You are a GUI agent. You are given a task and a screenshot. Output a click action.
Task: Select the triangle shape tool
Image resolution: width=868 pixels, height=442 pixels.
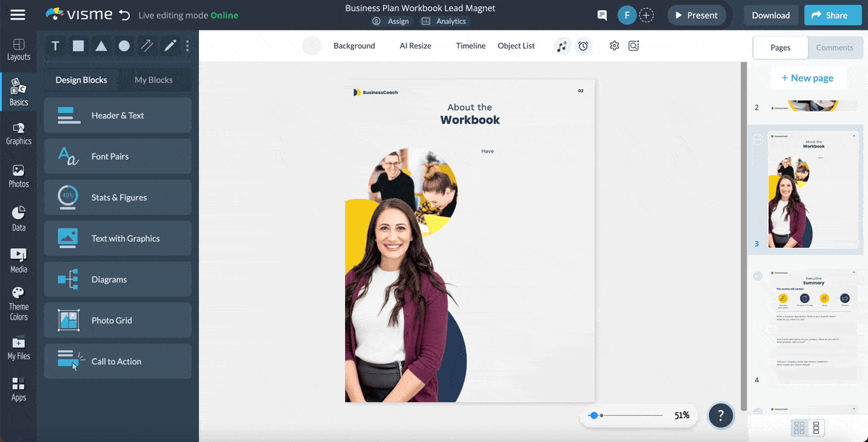pos(101,46)
